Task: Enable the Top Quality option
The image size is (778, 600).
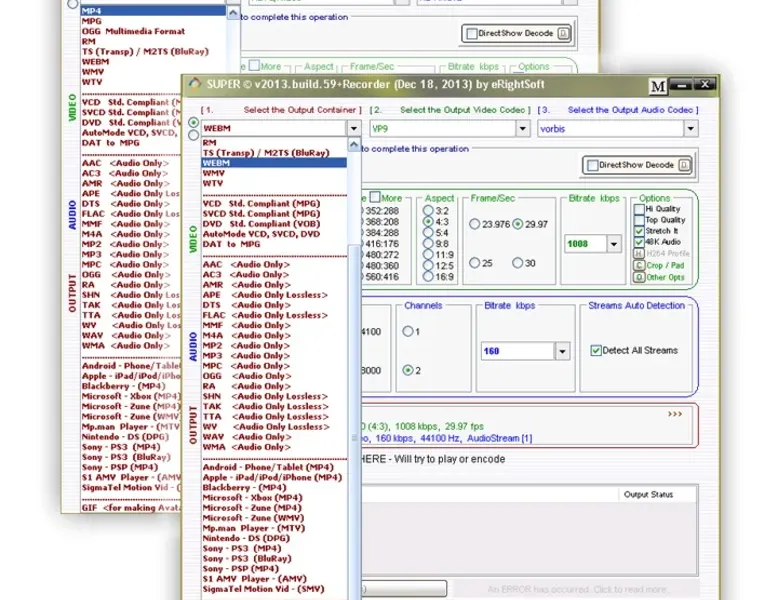Action: (x=639, y=220)
